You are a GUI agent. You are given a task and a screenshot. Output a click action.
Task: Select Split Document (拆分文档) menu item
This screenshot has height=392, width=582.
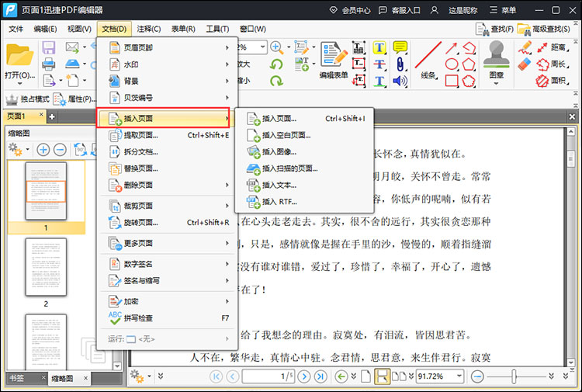pos(141,152)
